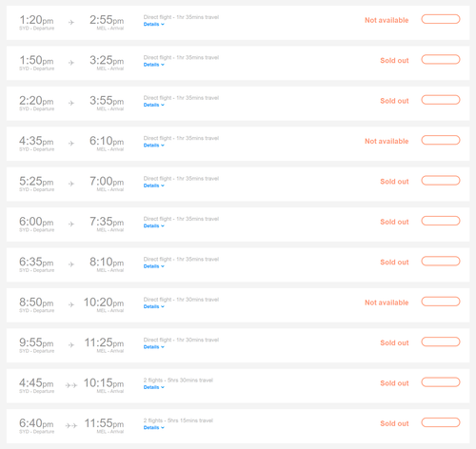The height and width of the screenshot is (449, 476).
Task: Select the 2:20pm departure time
Action: pos(36,101)
